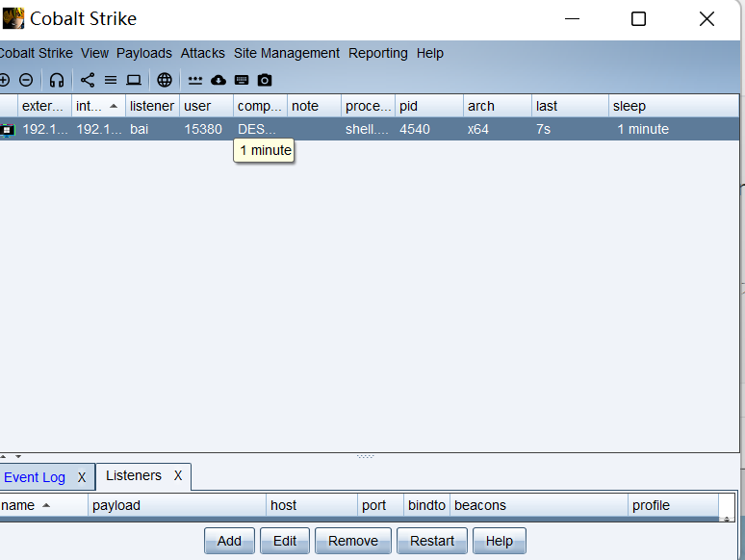View keystrokes keyboard icon
This screenshot has width=745, height=560.
(242, 80)
